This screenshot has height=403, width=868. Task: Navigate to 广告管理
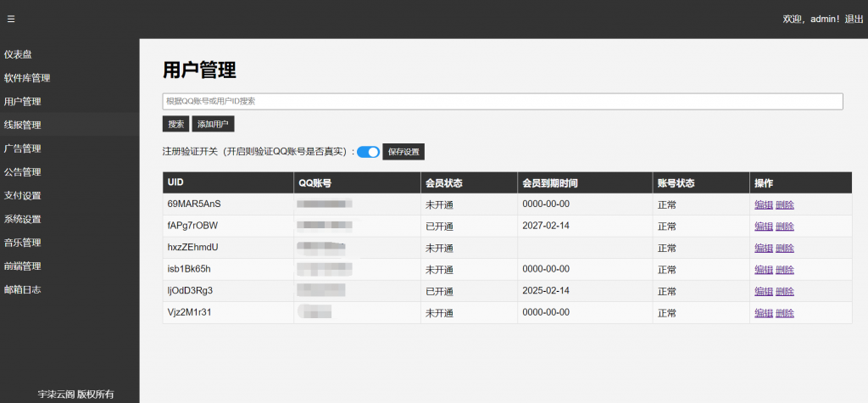click(x=22, y=148)
